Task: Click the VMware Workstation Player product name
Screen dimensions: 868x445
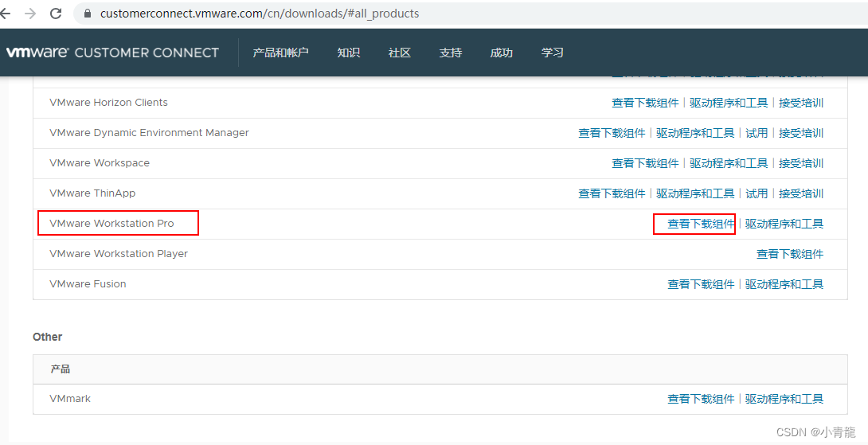Action: (119, 253)
